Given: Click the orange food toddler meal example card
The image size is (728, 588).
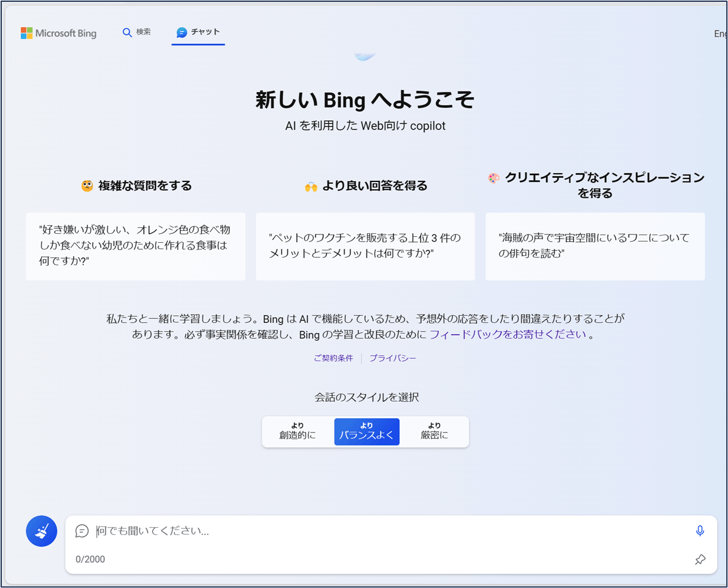Looking at the screenshot, I should (x=135, y=246).
